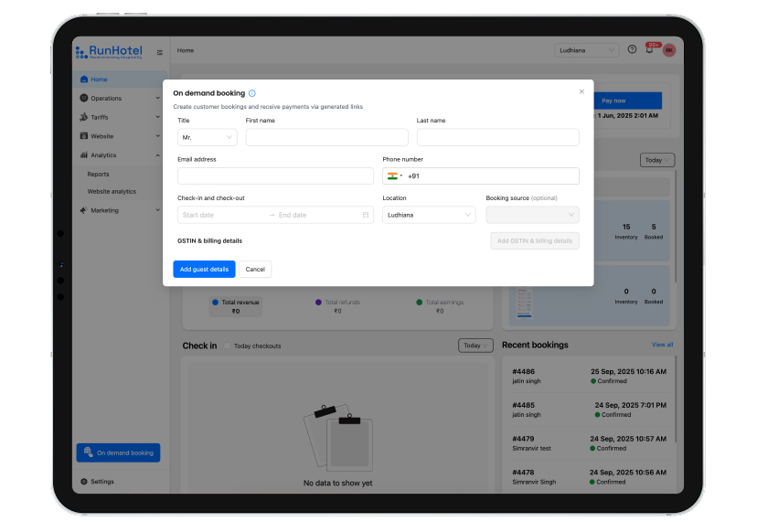Click the RunHotel logo
This screenshot has height=532, width=757.
tap(109, 52)
